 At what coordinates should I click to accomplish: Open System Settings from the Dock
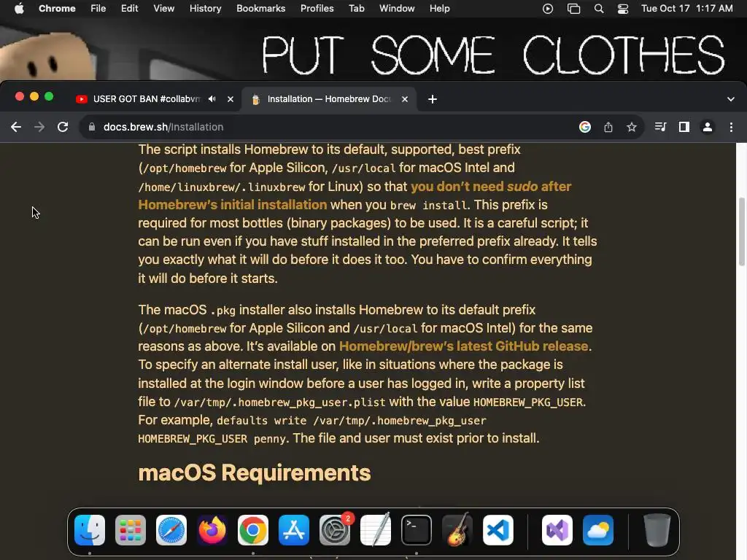[335, 530]
